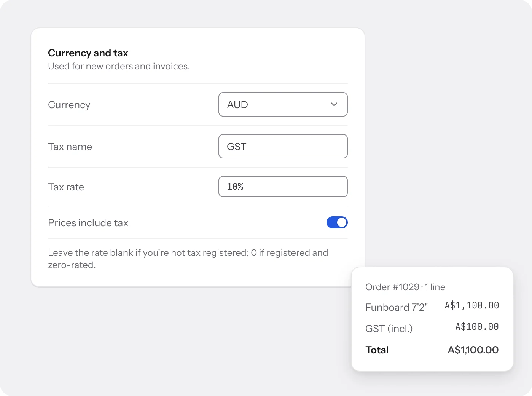Focus the Tax name field containing GST
Viewport: 532px width, 396px height.
pos(283,146)
